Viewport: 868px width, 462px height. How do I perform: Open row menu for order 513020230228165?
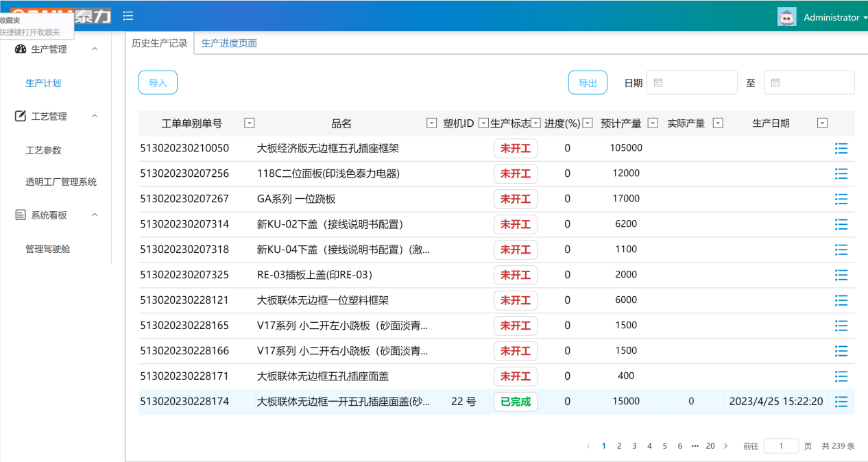click(841, 326)
